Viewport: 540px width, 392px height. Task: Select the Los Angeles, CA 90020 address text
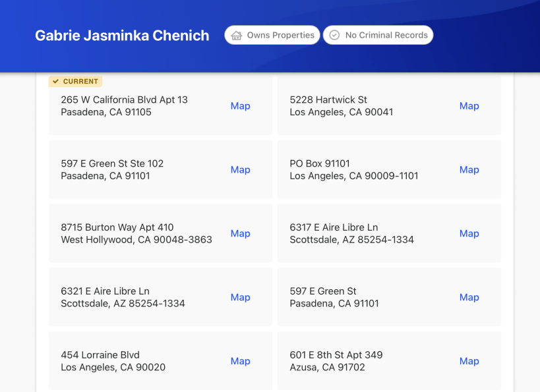click(113, 368)
